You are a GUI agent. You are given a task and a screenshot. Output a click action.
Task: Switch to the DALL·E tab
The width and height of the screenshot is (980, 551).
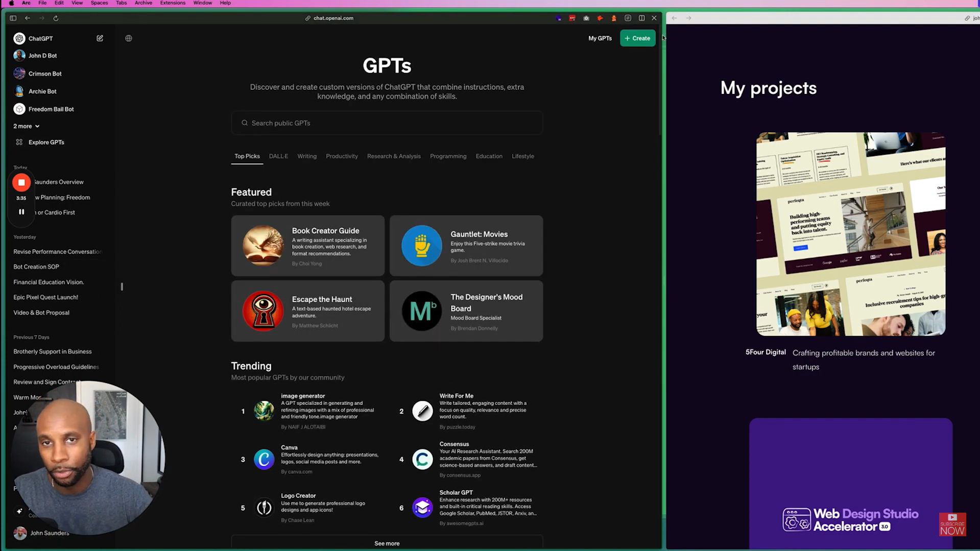tap(278, 156)
